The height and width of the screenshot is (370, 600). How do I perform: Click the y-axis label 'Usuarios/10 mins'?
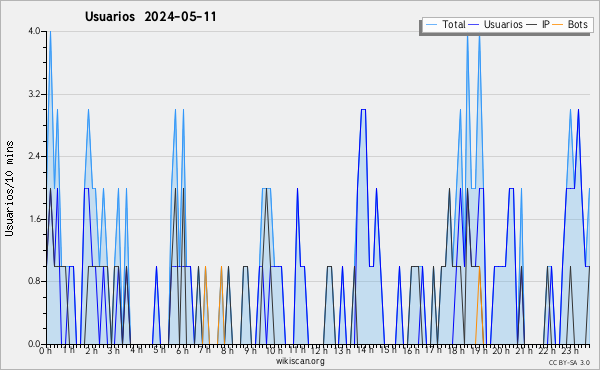point(9,188)
